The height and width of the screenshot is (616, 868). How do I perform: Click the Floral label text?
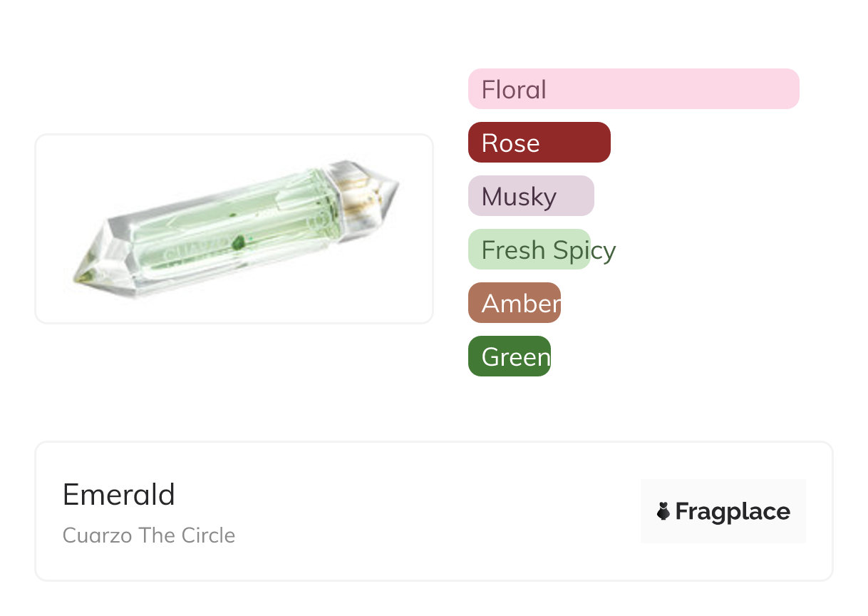pos(514,90)
